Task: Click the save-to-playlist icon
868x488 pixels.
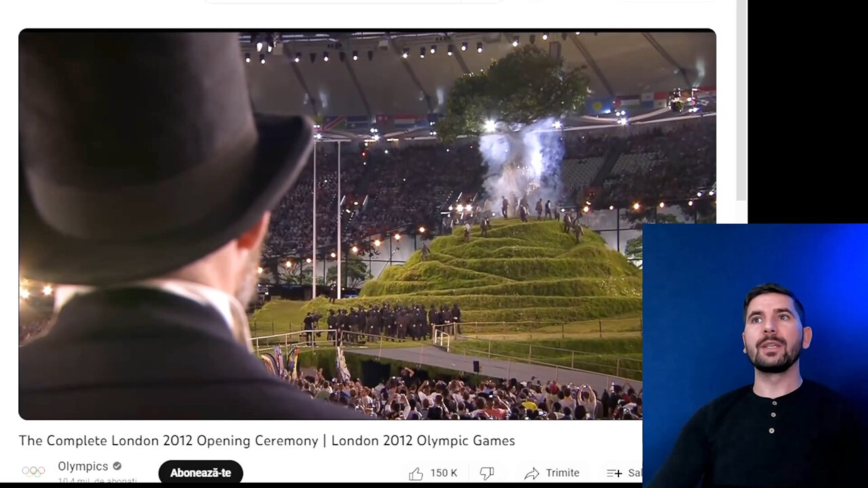Action: pyautogui.click(x=614, y=473)
